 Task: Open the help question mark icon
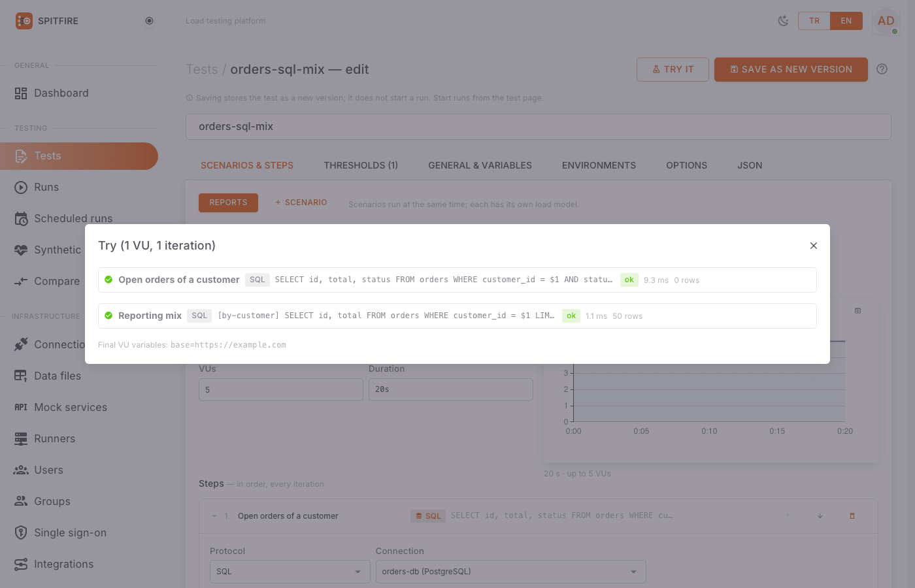pos(882,69)
